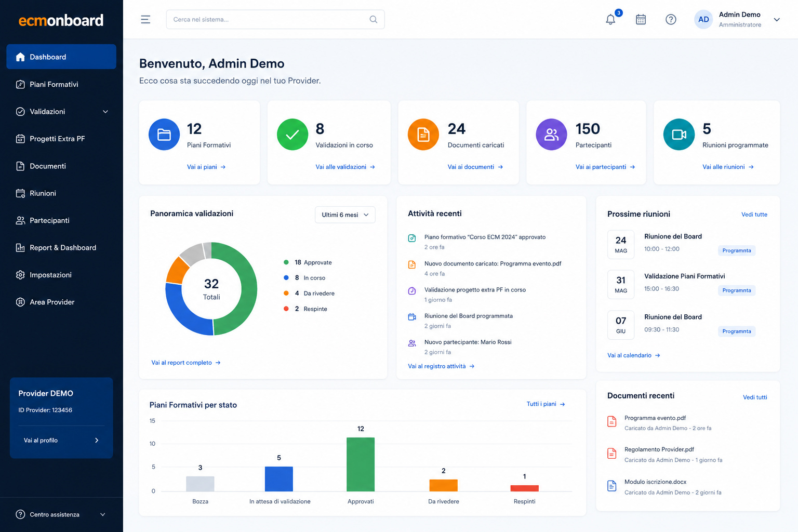Click the blue Piani Formativi folder icon
798x532 pixels.
[164, 135]
